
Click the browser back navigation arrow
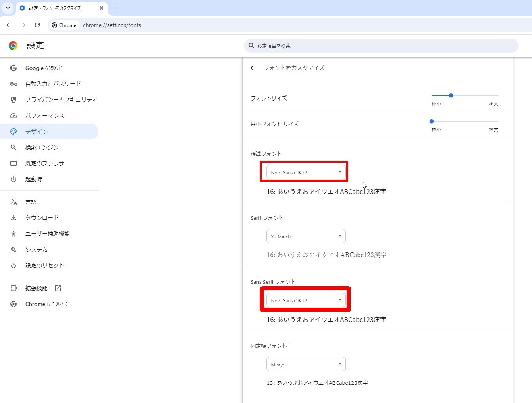(x=9, y=25)
